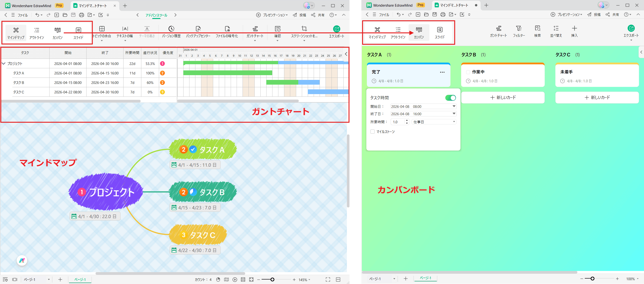The image size is (644, 284).
Task: Open the 検索 tool in the Kanban view
Action: (x=538, y=31)
